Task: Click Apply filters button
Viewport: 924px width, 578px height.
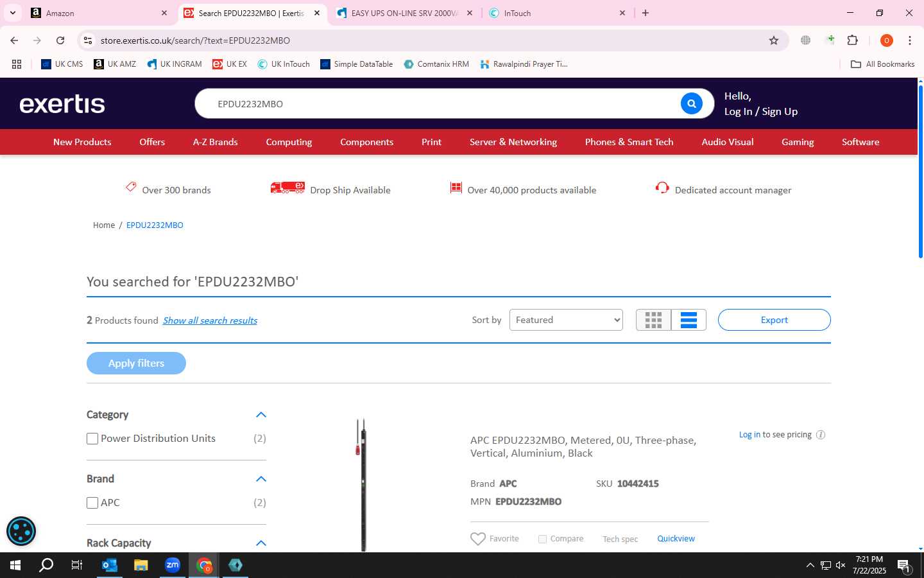Action: (136, 363)
